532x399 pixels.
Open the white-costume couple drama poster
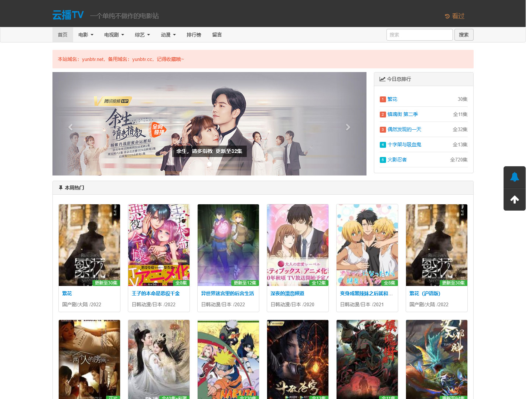[159, 359]
